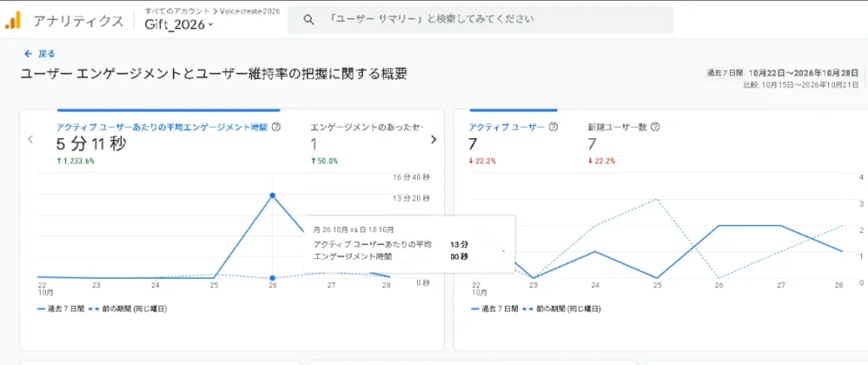The height and width of the screenshot is (365, 868).
Task: Click the ↑50.0% change indicator
Action: (324, 161)
